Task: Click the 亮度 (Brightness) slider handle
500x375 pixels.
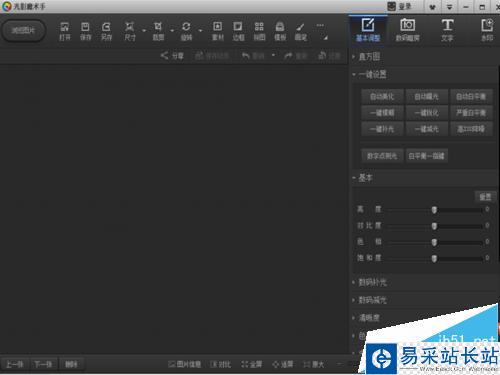Action: coord(434,210)
